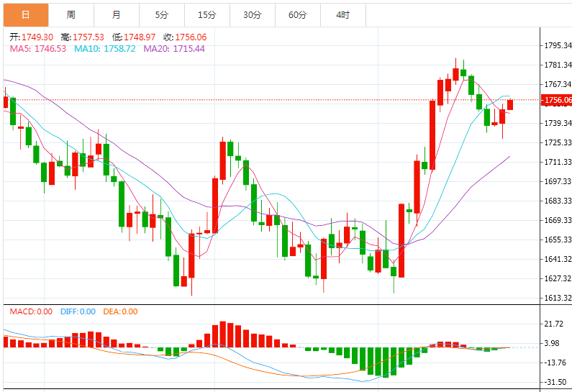Choose the 15分 interval tab
Image resolution: width=572 pixels, height=392 pixels.
click(207, 14)
